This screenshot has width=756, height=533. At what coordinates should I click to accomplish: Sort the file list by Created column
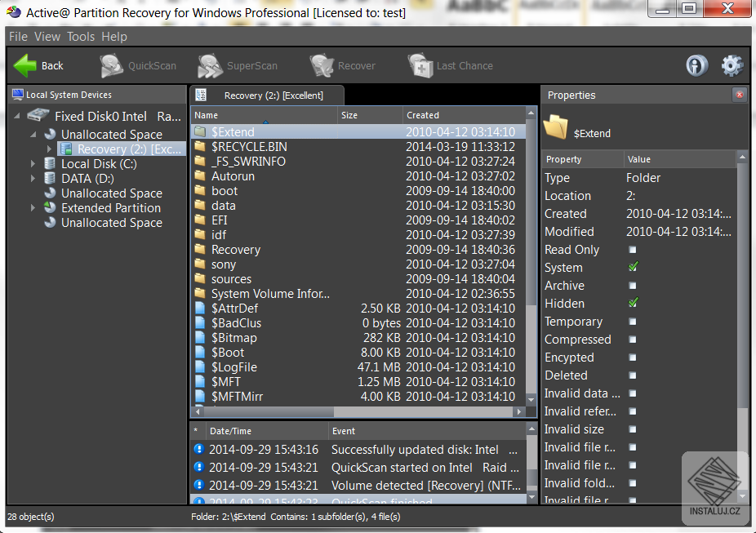(464, 115)
